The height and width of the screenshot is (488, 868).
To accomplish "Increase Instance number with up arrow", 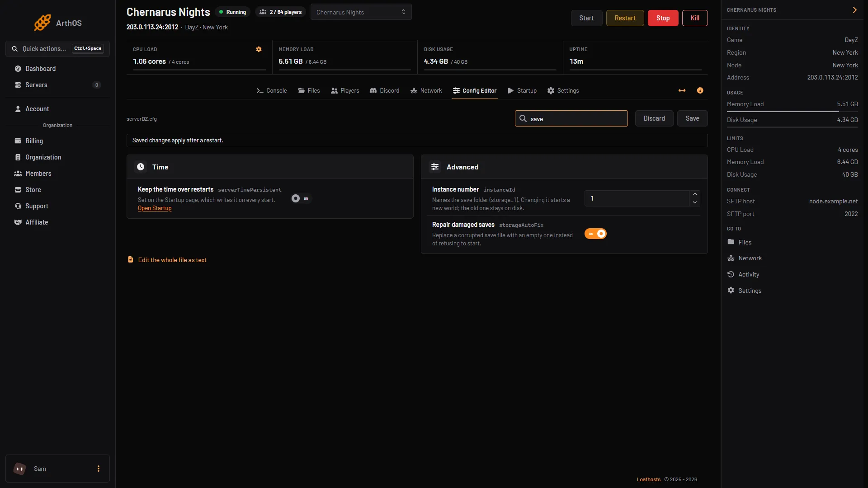I will coord(695,194).
